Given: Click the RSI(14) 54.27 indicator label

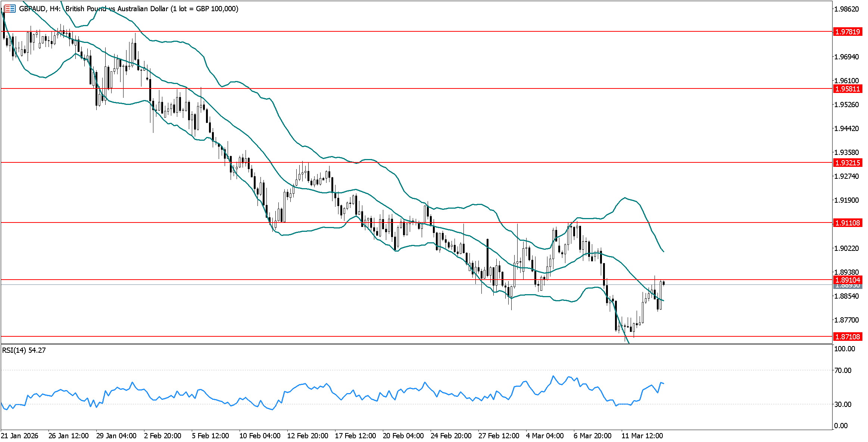Looking at the screenshot, I should click(24, 350).
